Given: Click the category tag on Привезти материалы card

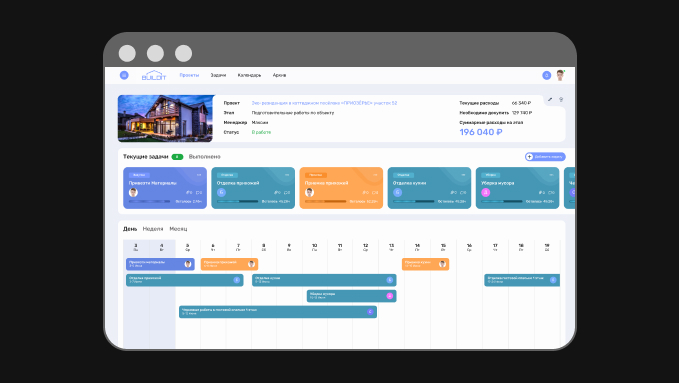Looking at the screenshot, I should pyautogui.click(x=139, y=175).
